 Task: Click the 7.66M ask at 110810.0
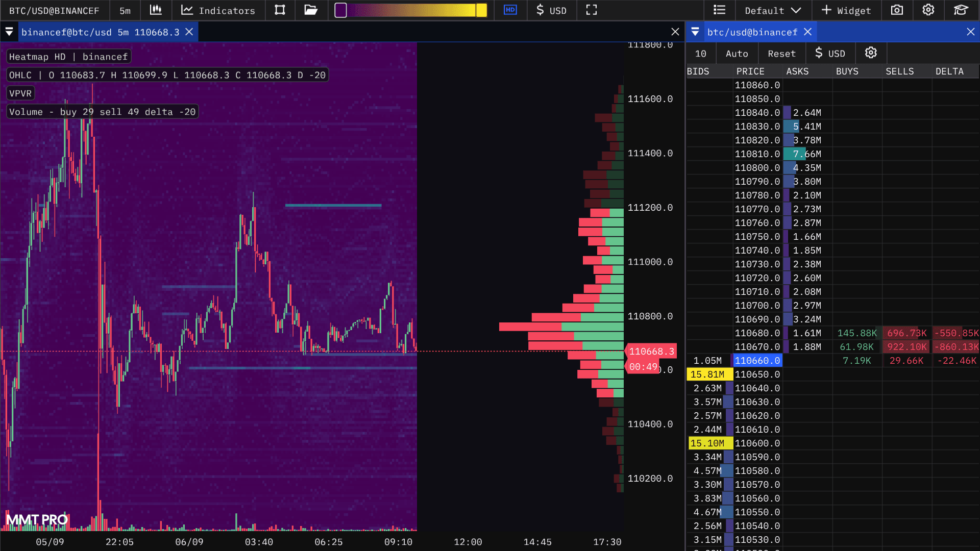point(807,154)
